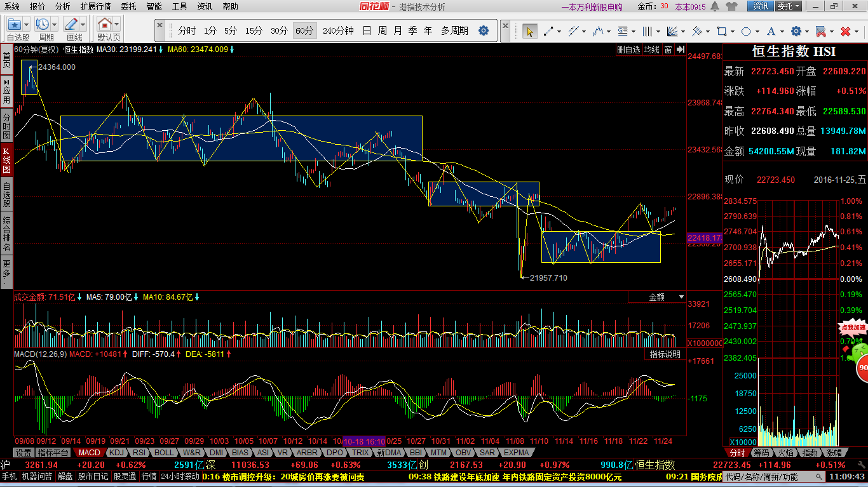Click the red X delete drawings icon
This screenshot has width=868, height=487.
coord(845,31)
